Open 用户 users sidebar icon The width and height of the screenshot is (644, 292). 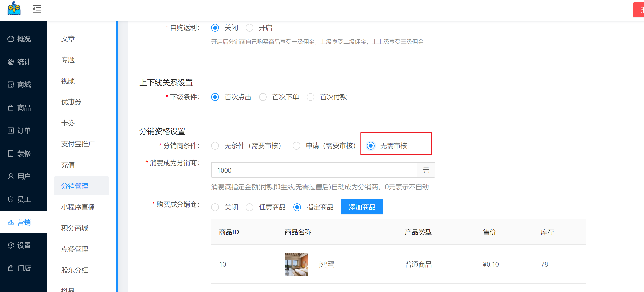click(x=11, y=177)
